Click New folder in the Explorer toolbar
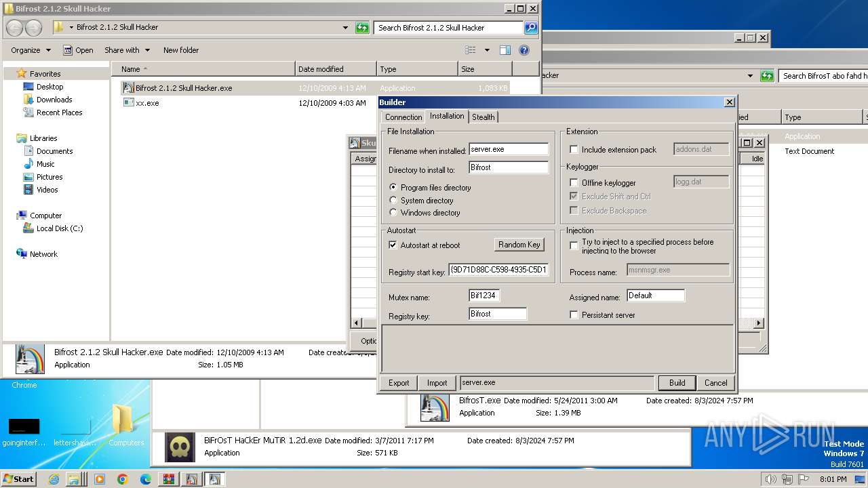Viewport: 868px width, 488px height. click(181, 50)
